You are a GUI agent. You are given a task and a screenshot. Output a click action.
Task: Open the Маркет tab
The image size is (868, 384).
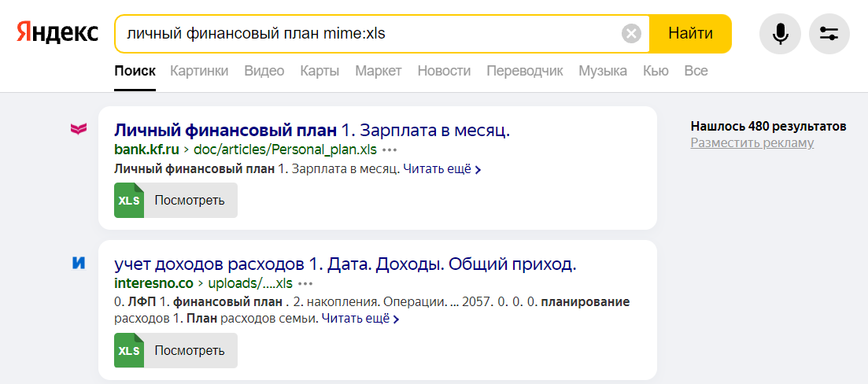[x=379, y=71]
